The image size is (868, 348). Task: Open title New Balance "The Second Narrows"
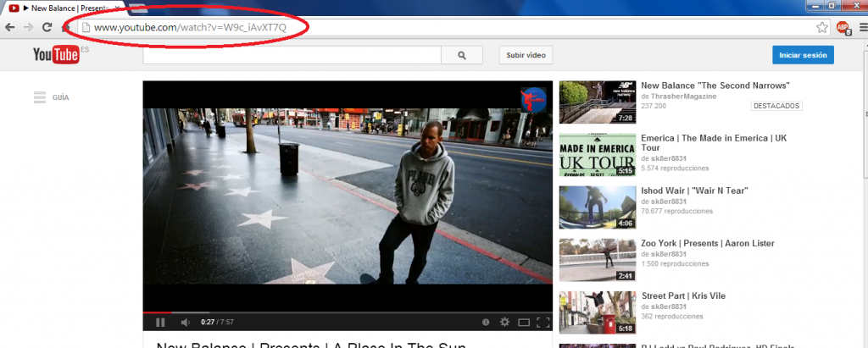[715, 86]
